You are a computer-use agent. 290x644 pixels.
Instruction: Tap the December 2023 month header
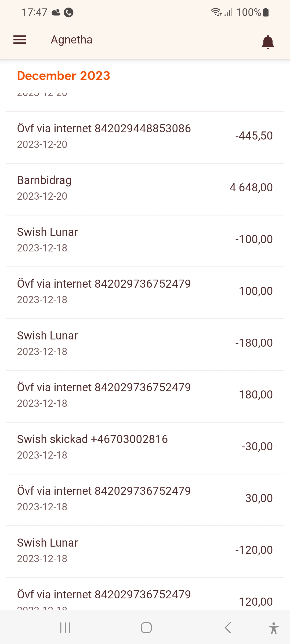click(x=64, y=76)
